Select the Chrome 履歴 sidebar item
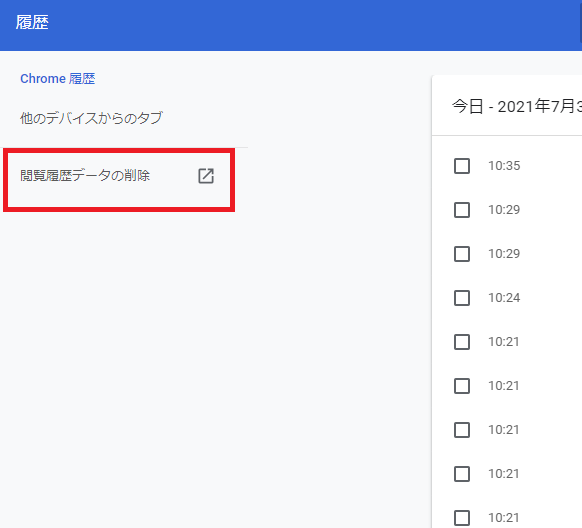 58,79
